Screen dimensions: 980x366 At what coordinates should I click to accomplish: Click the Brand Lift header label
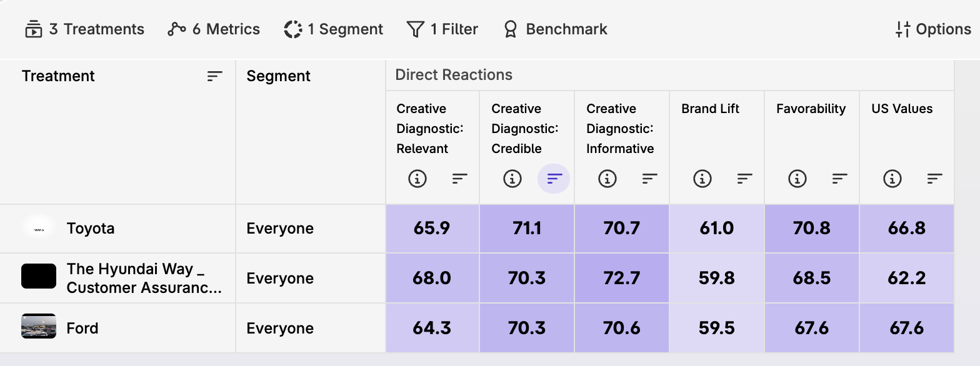(710, 109)
